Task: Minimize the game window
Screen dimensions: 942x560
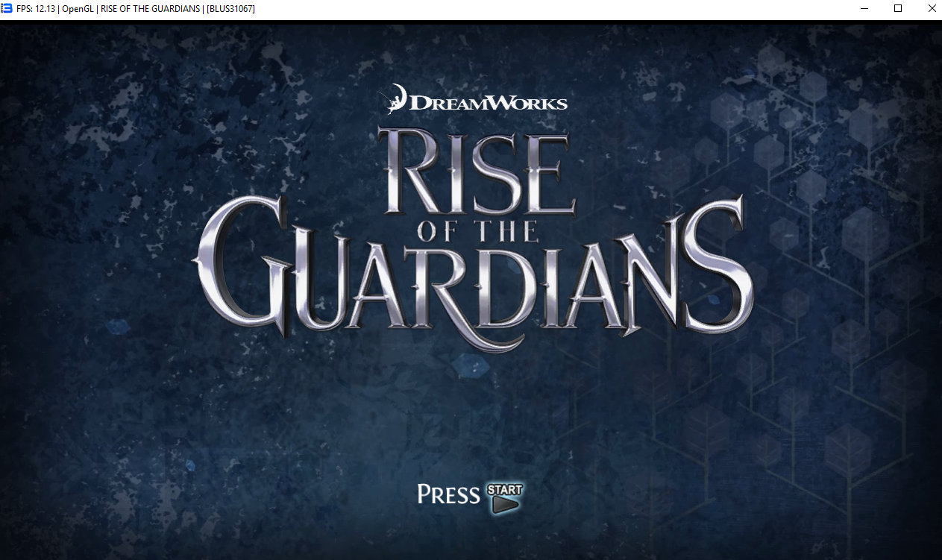Action: coord(864,9)
